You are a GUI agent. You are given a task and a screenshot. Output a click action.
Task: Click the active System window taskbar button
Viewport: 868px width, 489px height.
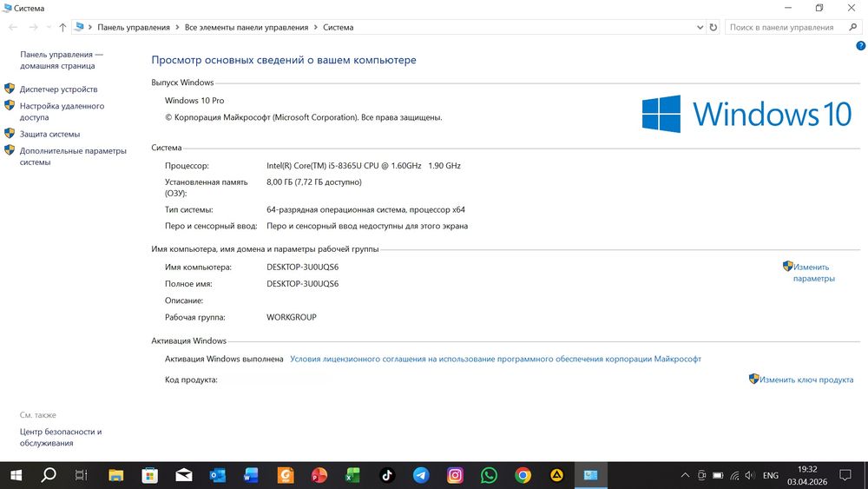pyautogui.click(x=590, y=475)
